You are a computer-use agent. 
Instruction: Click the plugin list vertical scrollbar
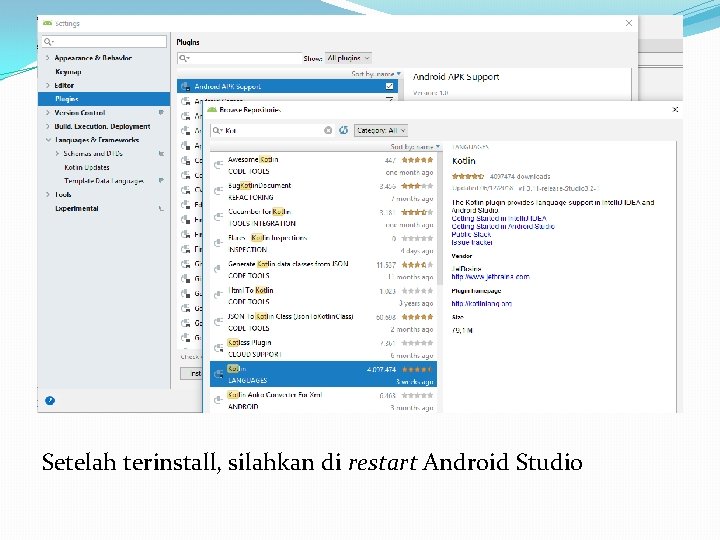click(439, 220)
